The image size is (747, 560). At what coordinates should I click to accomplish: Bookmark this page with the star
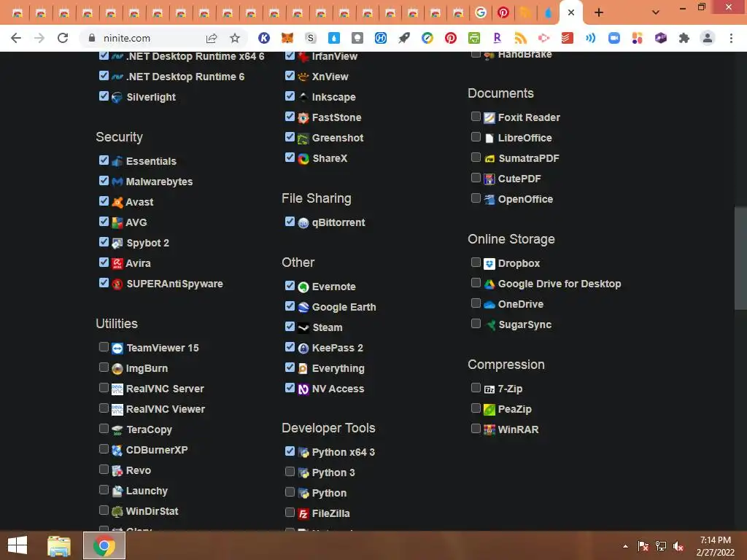[x=235, y=38]
